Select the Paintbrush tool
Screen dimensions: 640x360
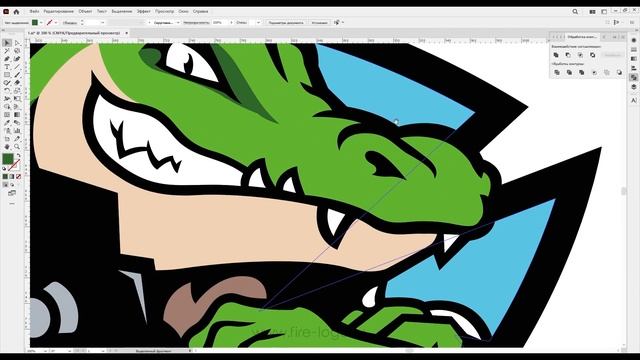(x=17, y=75)
